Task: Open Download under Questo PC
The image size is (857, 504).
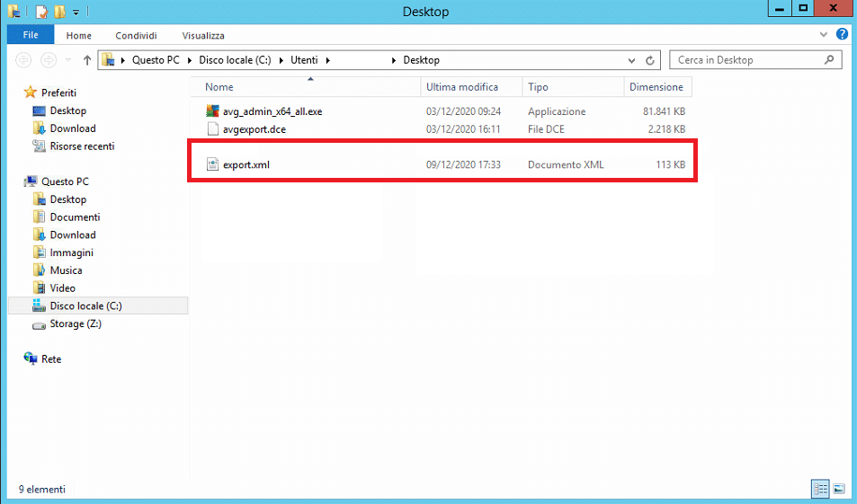Action: point(73,234)
